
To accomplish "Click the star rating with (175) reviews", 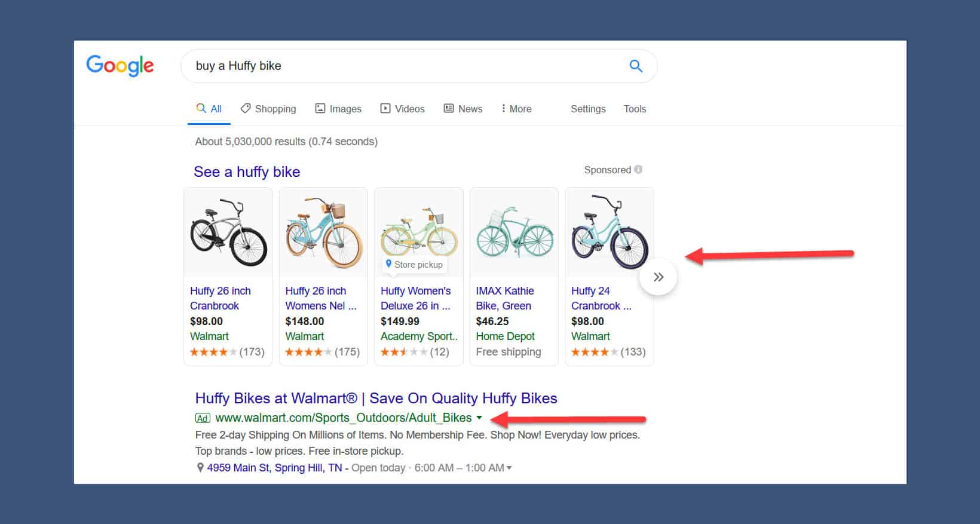I will [x=323, y=352].
